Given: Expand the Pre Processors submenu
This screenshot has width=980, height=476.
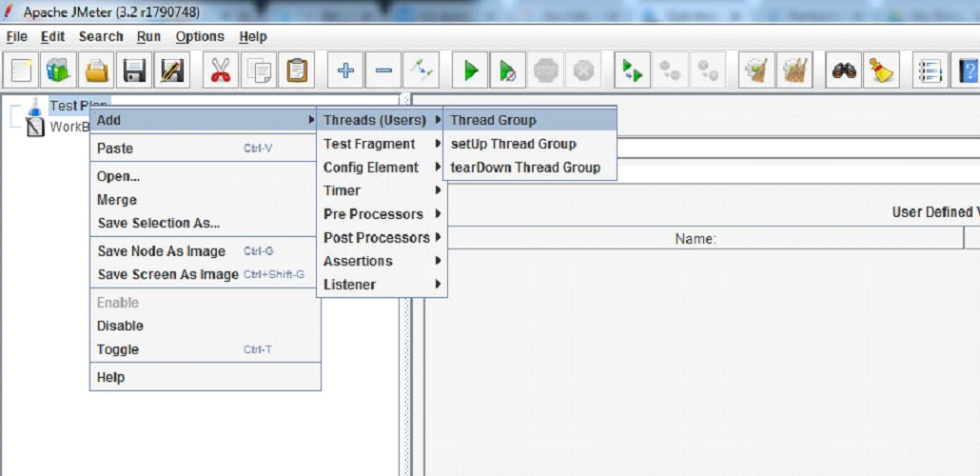Looking at the screenshot, I should point(382,214).
